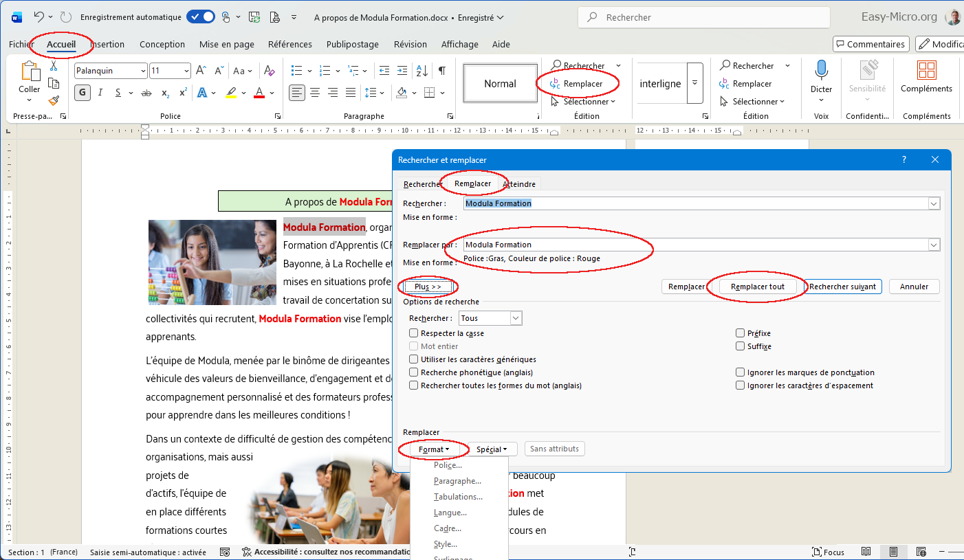The image size is (964, 560).
Task: Check Utiliser les caractères génériques
Action: pos(414,359)
